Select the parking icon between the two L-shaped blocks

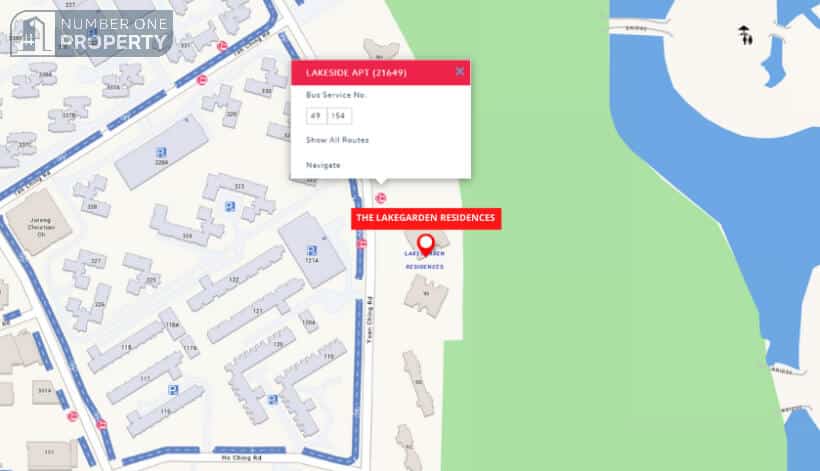[272, 400]
